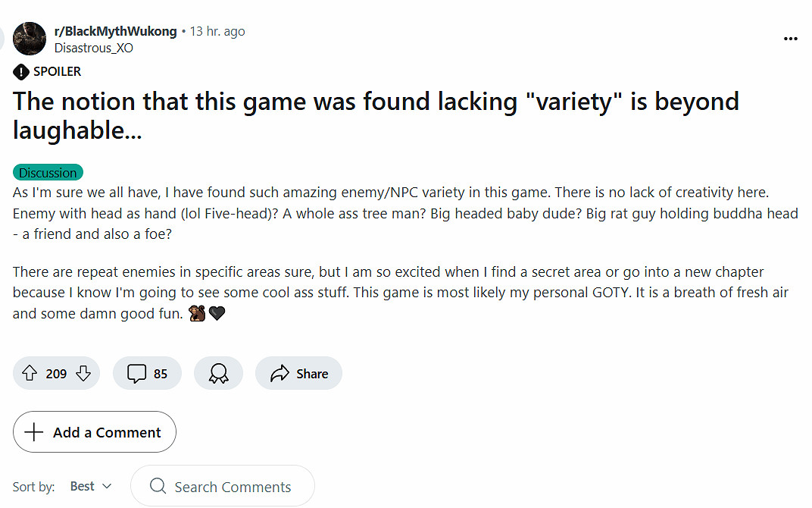This screenshot has width=812, height=508.
Task: Expand the Sort by Best dropdown
Action: click(91, 486)
